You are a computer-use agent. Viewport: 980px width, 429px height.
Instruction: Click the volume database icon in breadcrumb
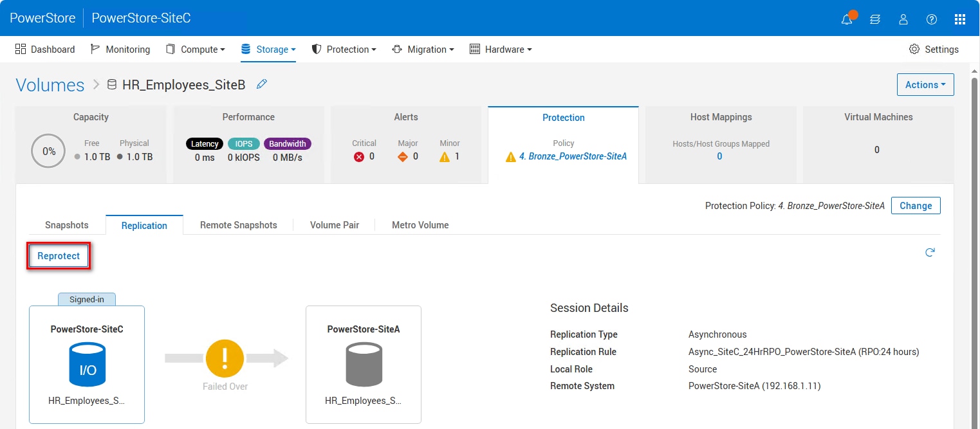click(112, 84)
